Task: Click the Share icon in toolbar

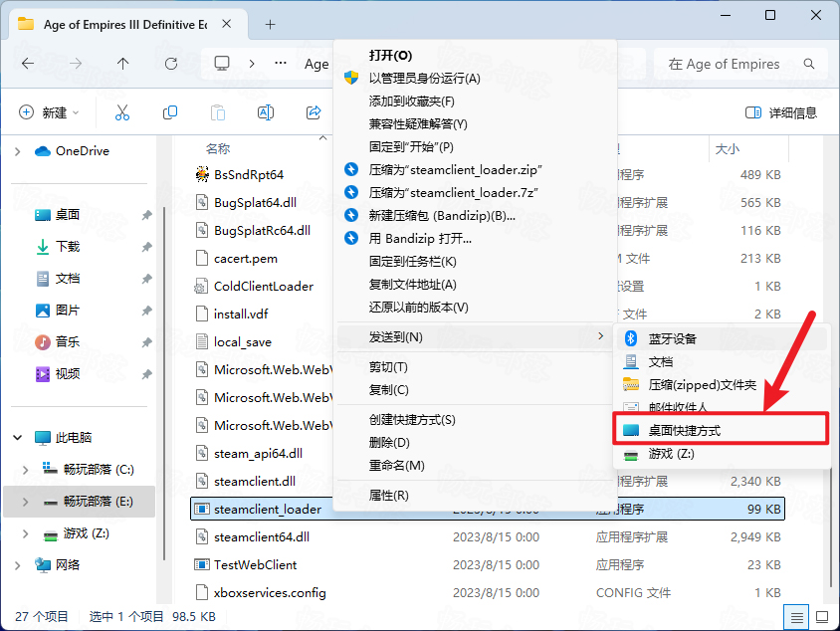Action: (x=314, y=112)
